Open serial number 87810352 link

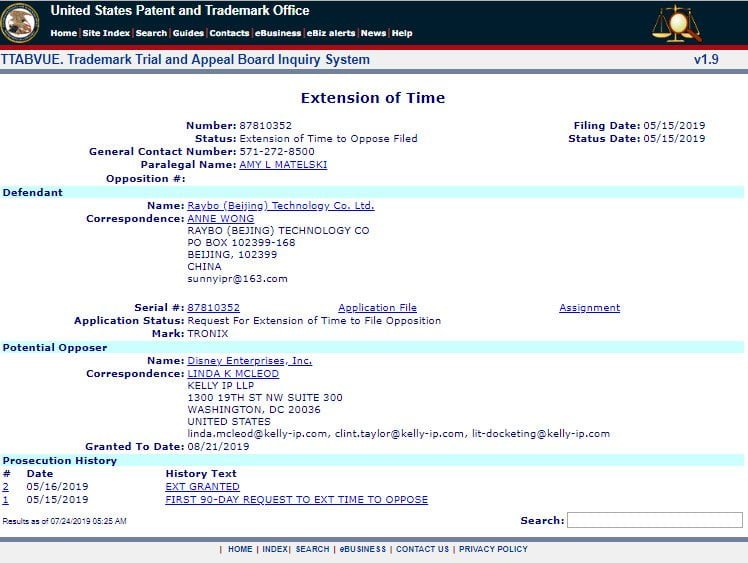[x=213, y=308]
